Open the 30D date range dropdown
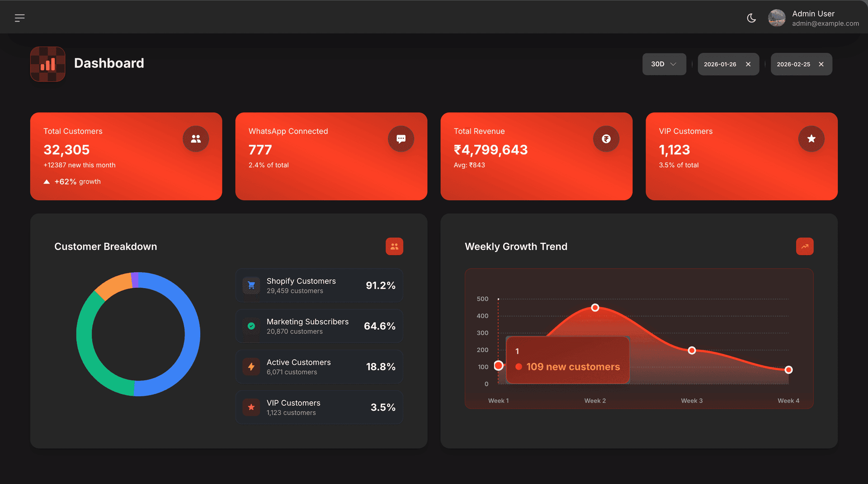Image resolution: width=868 pixels, height=484 pixels. pos(664,64)
